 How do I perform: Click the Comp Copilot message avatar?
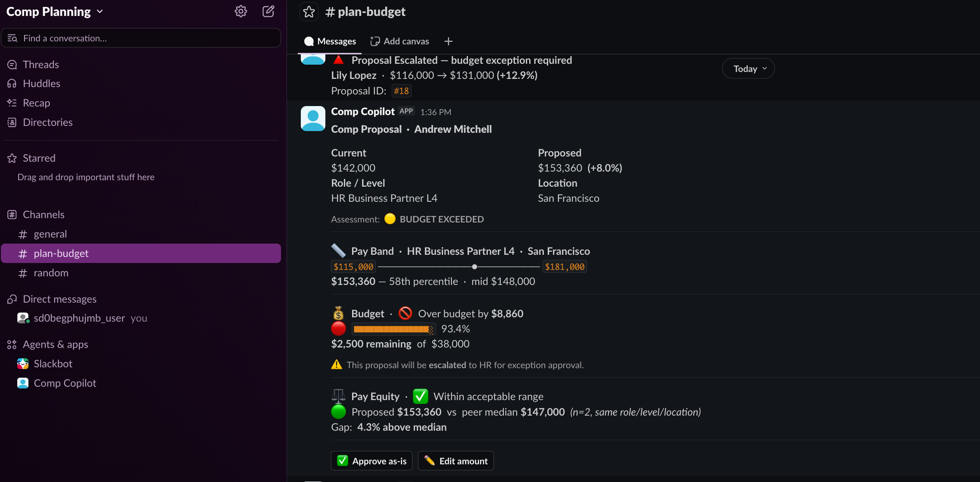coord(313,118)
